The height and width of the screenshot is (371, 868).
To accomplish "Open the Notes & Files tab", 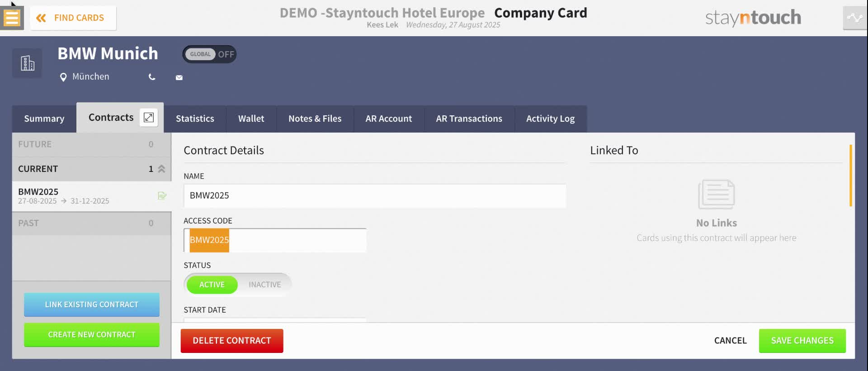I will [x=315, y=119].
